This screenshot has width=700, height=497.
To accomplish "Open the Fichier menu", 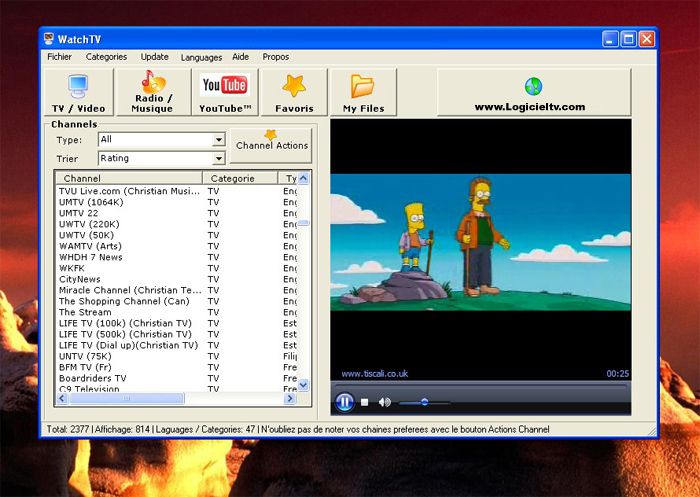I will (59, 57).
